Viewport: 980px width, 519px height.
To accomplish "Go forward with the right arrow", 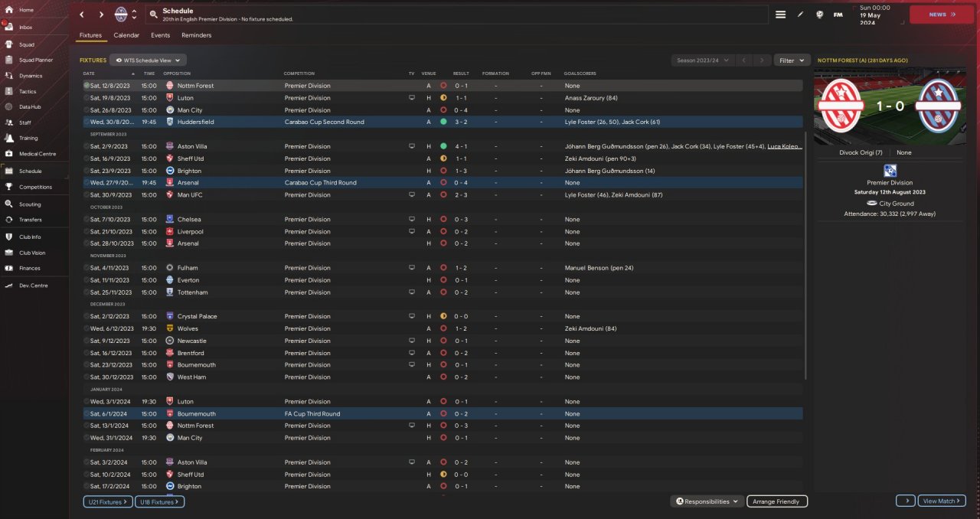I will tap(101, 15).
